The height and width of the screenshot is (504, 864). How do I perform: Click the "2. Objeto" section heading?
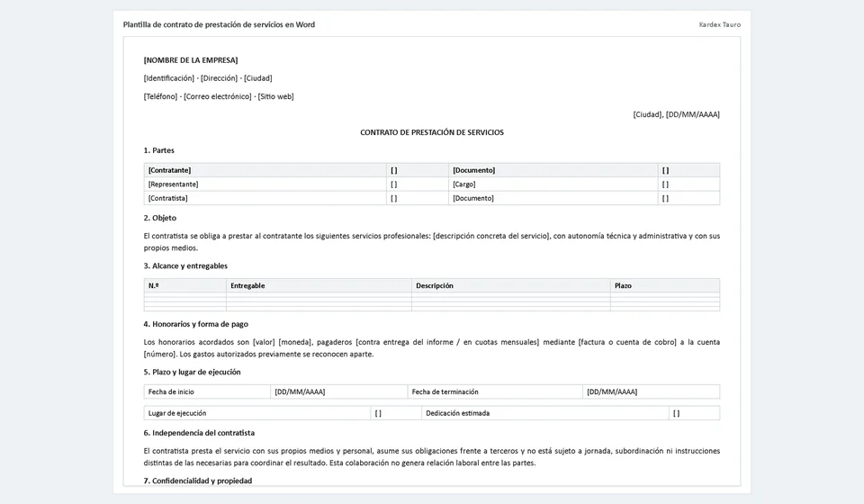(x=160, y=218)
